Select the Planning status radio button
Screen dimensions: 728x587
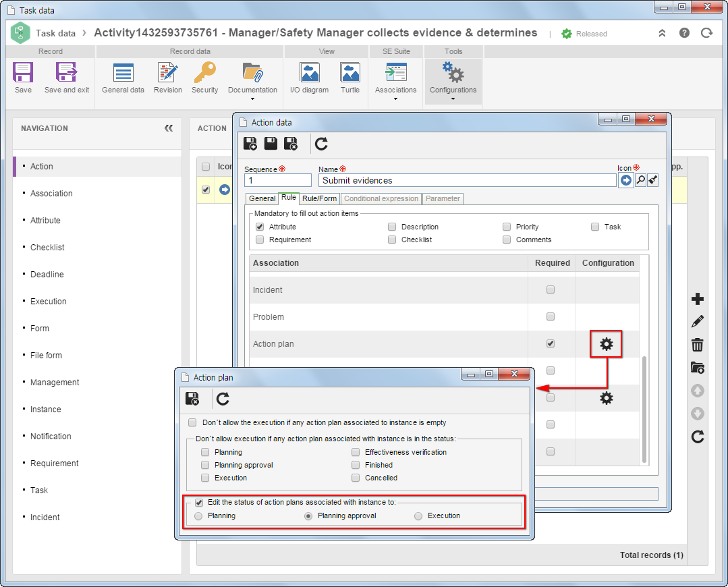(198, 516)
